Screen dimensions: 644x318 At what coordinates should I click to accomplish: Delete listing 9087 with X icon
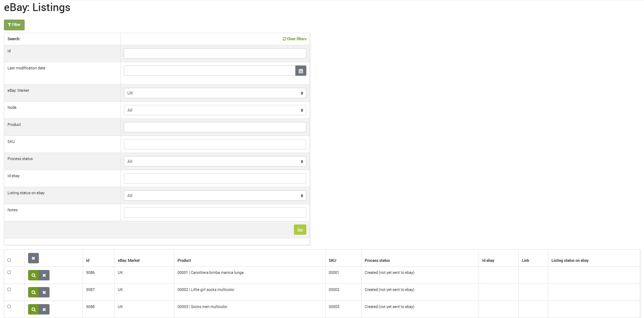click(44, 292)
